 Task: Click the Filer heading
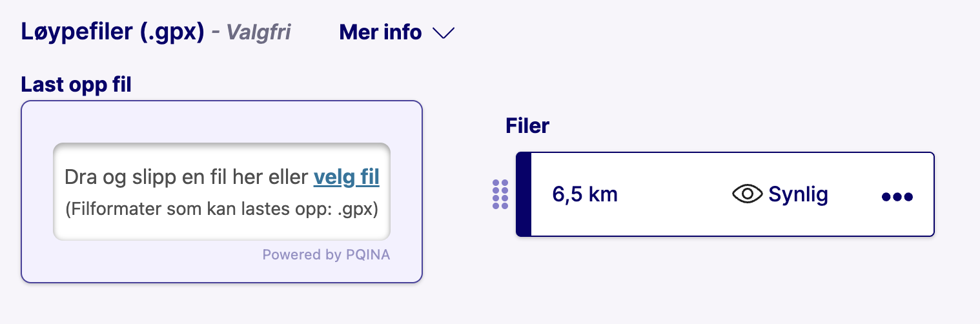point(527,125)
